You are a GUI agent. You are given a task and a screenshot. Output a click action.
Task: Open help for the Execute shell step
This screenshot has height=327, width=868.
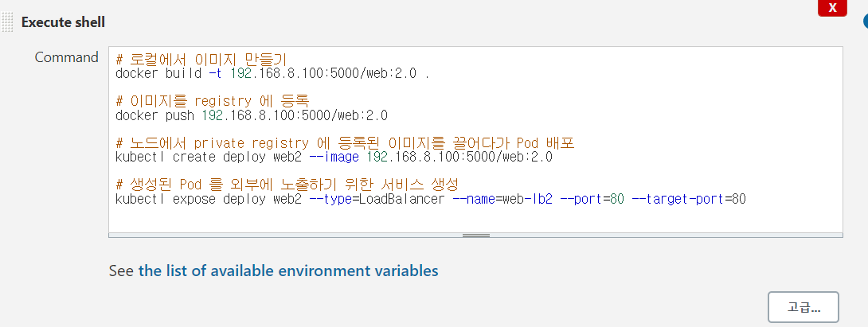(x=865, y=21)
